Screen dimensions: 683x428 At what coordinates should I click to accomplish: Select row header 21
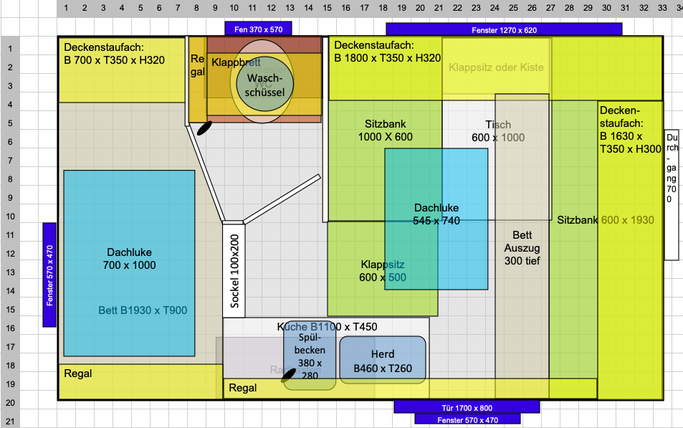click(10, 421)
